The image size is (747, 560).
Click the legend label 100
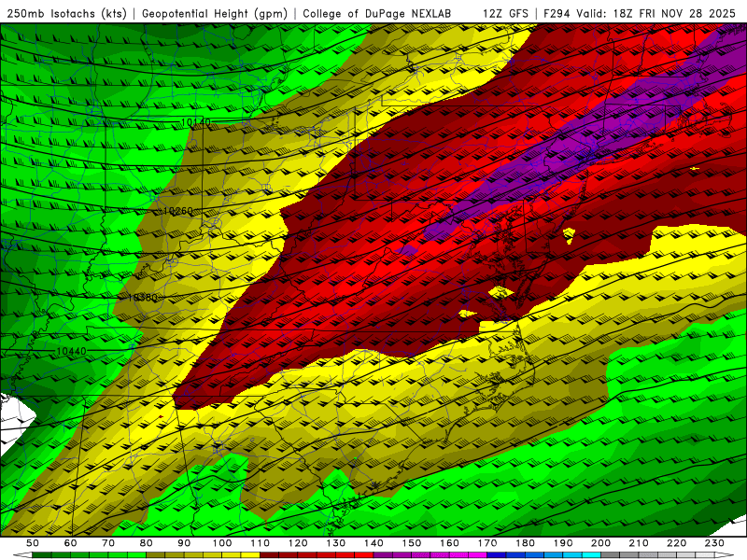[222, 543]
